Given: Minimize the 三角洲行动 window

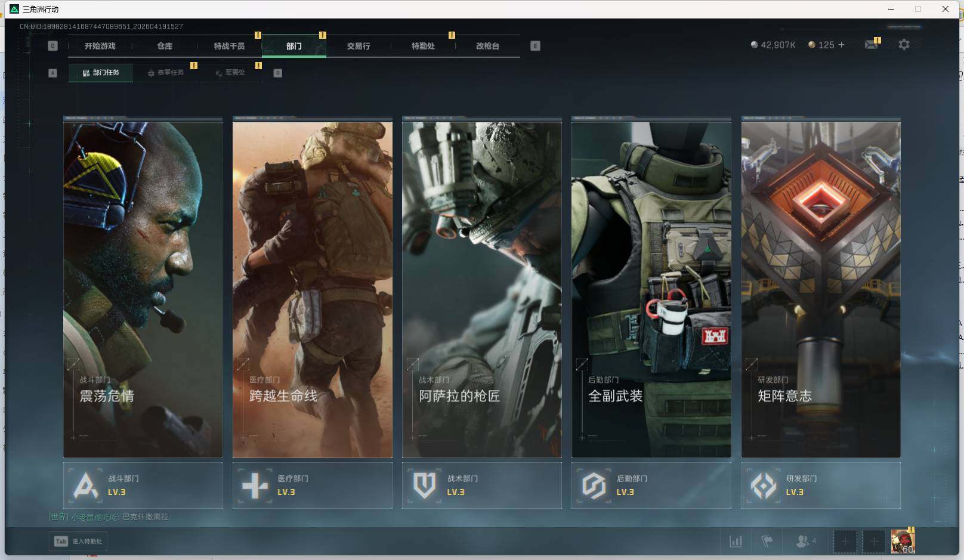Looking at the screenshot, I should [x=891, y=9].
